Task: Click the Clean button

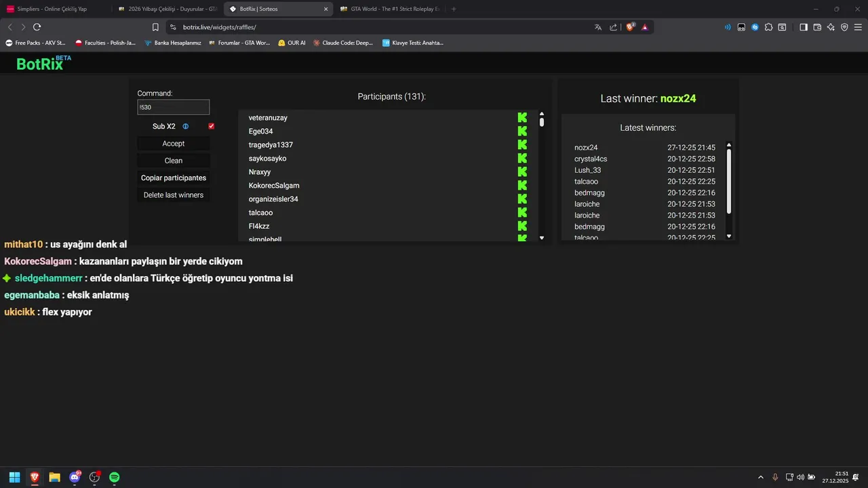Action: click(x=174, y=161)
